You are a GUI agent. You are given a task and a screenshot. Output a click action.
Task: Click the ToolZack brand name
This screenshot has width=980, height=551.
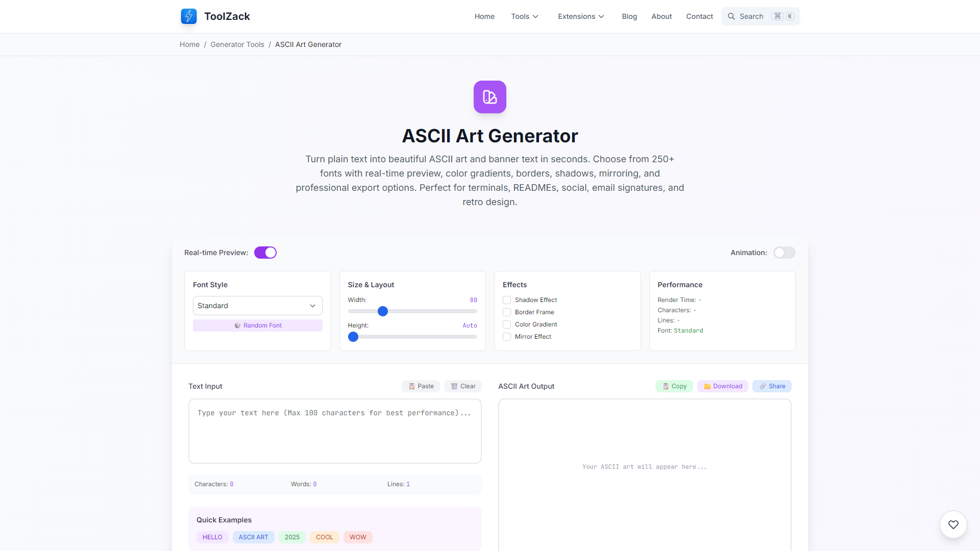227,16
